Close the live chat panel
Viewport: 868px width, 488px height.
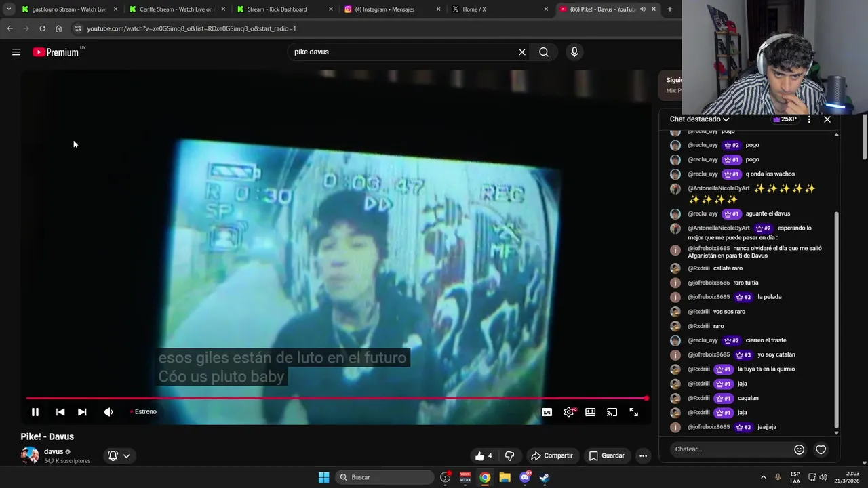click(x=827, y=119)
